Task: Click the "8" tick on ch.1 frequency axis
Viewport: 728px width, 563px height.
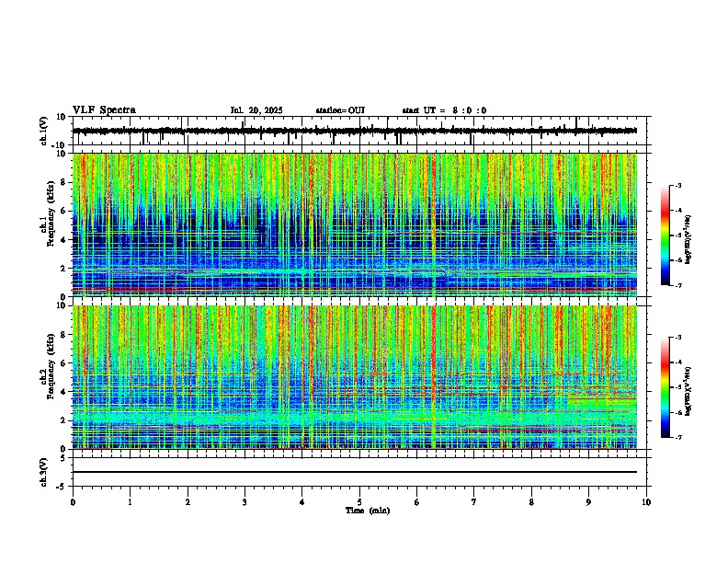Action: click(x=63, y=182)
